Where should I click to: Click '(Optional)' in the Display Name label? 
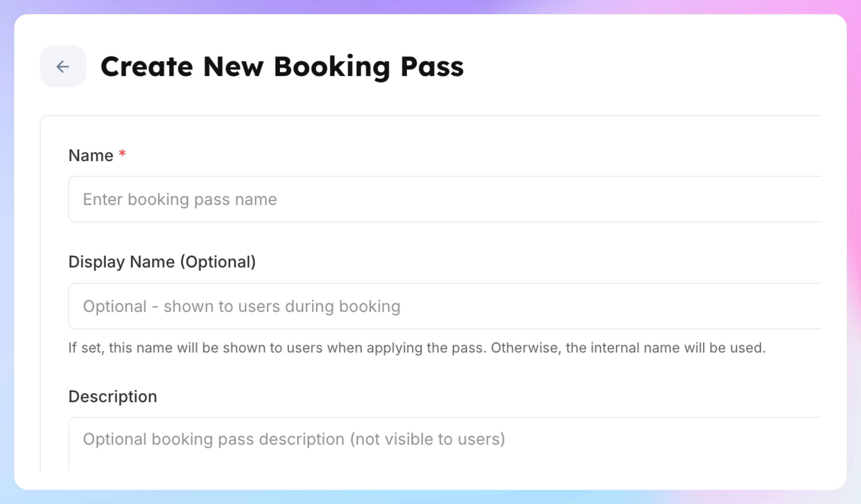[x=218, y=262]
